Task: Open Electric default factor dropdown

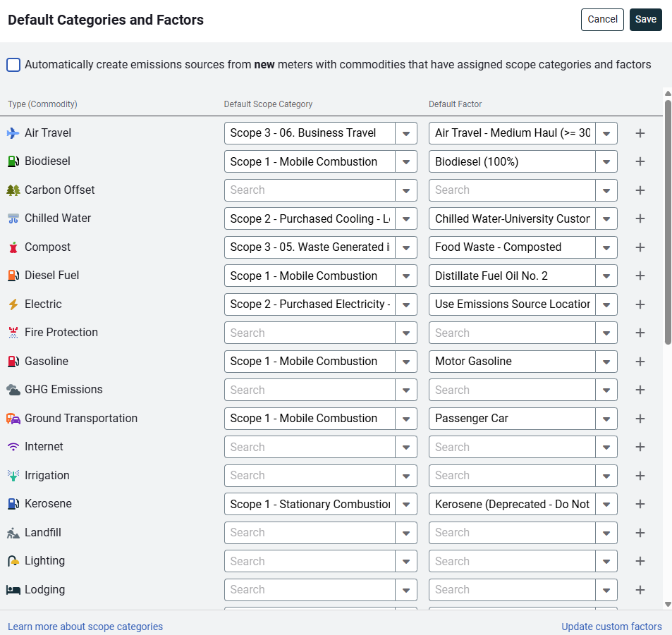Action: [606, 304]
